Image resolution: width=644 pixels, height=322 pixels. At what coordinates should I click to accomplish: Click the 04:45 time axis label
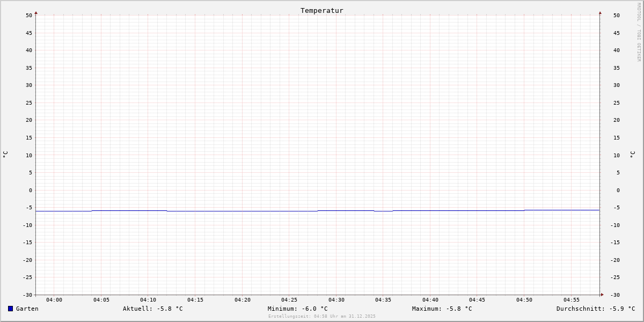pyautogui.click(x=477, y=300)
